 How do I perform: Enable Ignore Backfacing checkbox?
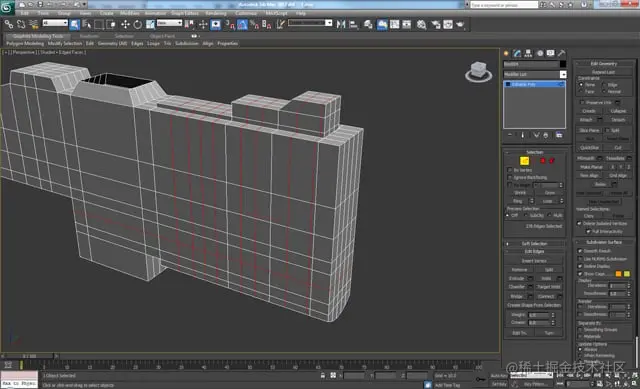click(509, 178)
